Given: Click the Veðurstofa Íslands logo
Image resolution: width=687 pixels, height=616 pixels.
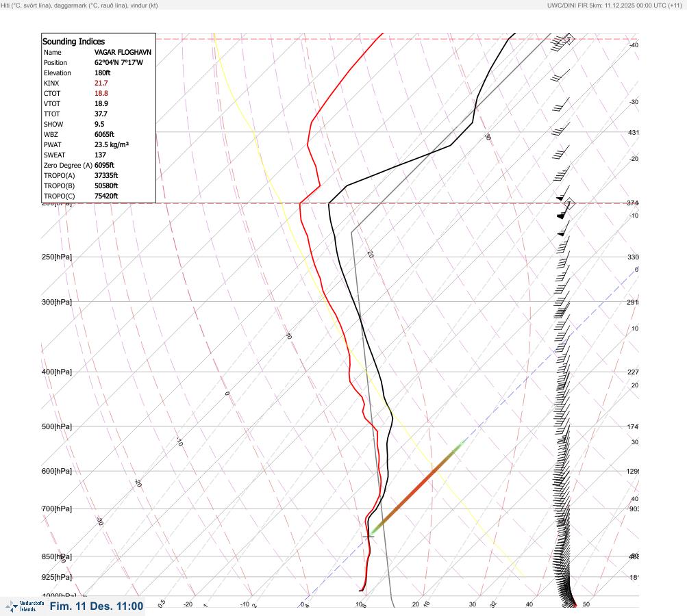Looking at the screenshot, I should (25, 606).
